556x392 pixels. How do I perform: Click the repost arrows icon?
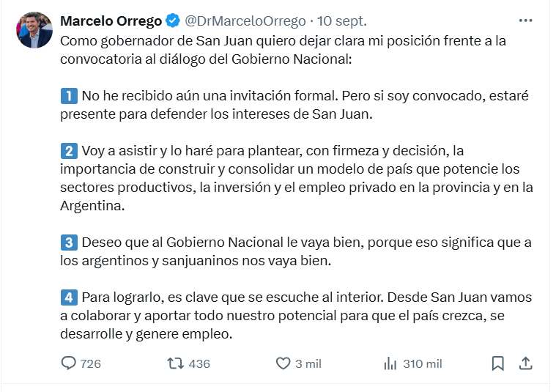tap(175, 363)
